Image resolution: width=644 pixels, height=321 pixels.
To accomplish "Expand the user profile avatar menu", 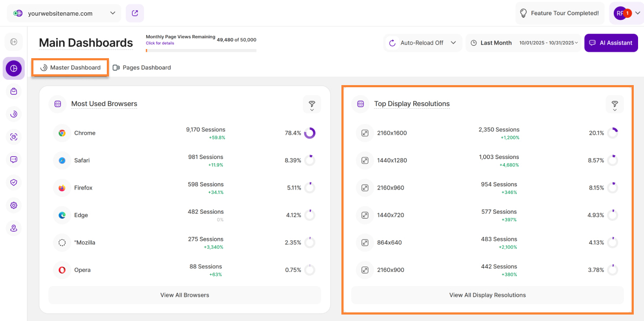I will (x=626, y=13).
